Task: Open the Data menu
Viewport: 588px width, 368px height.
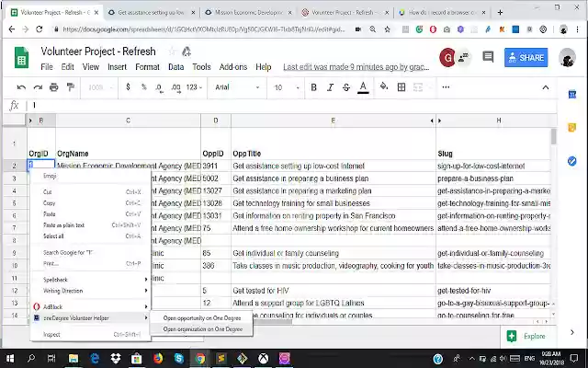Action: point(175,67)
